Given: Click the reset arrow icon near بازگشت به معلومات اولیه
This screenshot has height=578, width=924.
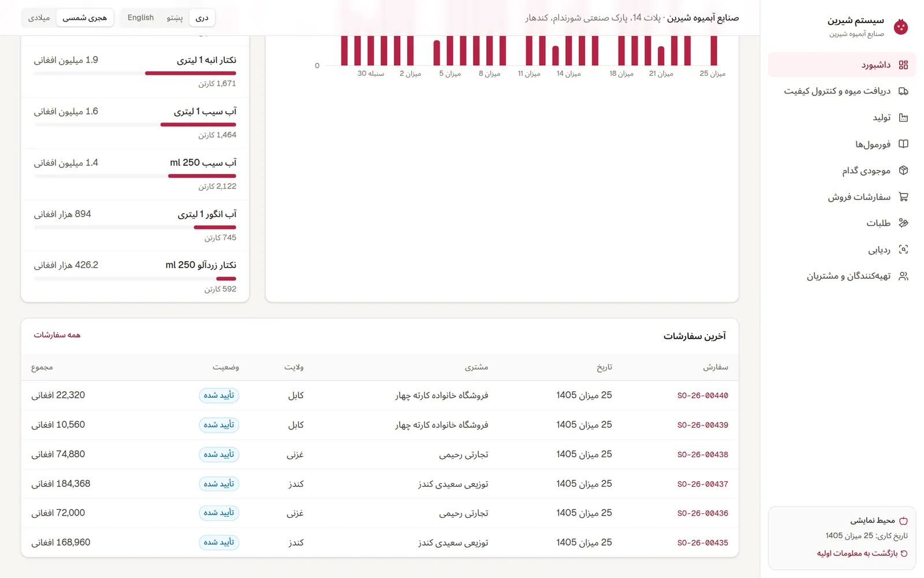Looking at the screenshot, I should coord(904,553).
